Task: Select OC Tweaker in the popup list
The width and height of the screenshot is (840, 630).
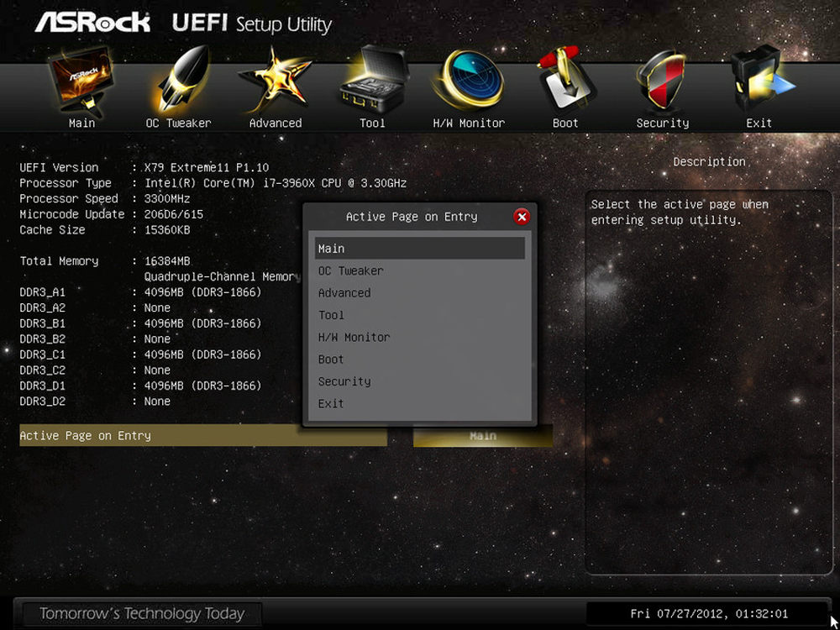Action: click(419, 270)
